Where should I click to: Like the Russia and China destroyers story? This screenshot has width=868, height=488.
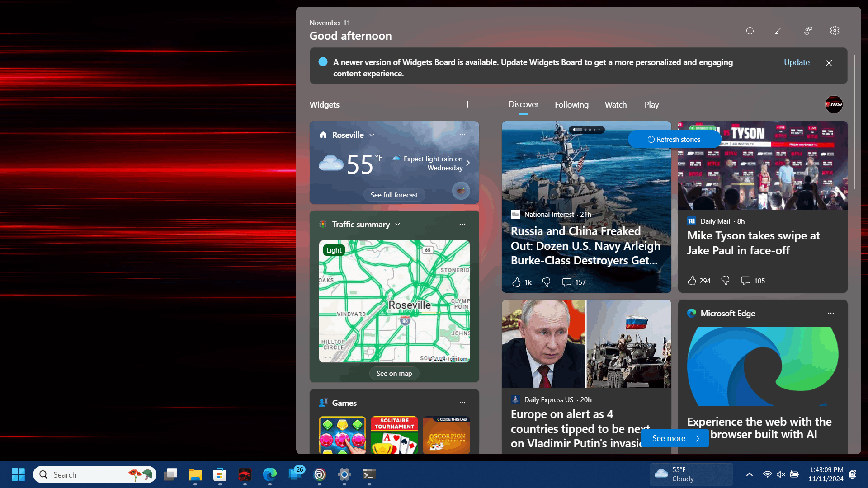(516, 282)
